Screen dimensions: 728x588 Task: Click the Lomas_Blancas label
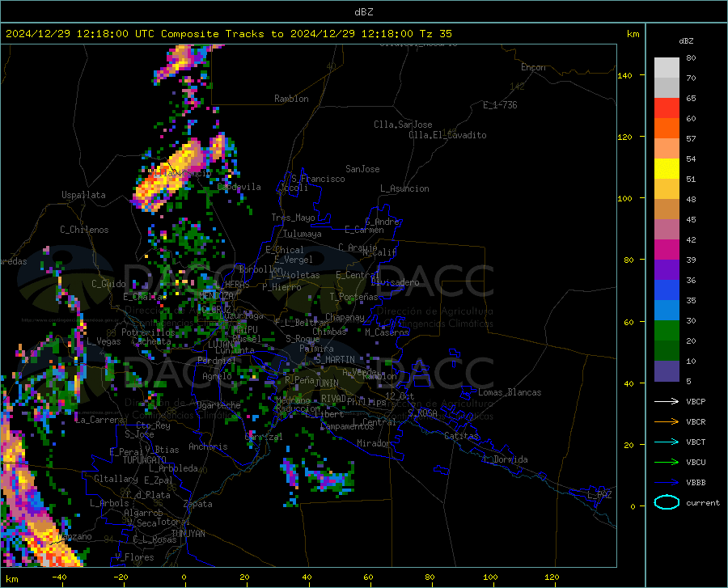click(510, 392)
